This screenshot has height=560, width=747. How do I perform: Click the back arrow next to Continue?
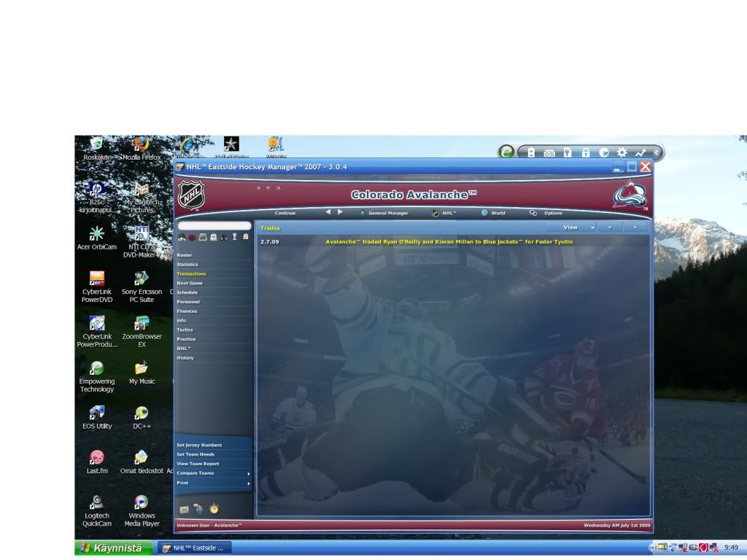click(x=328, y=212)
